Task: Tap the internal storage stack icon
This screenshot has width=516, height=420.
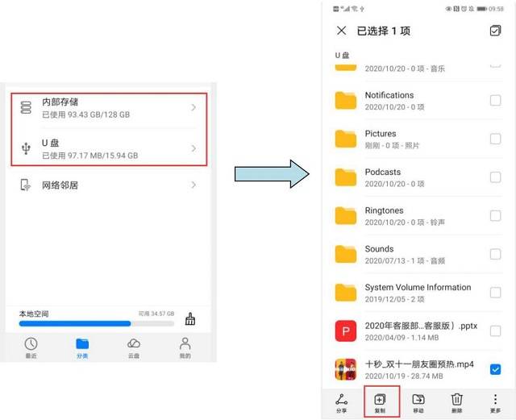Action: click(26, 108)
